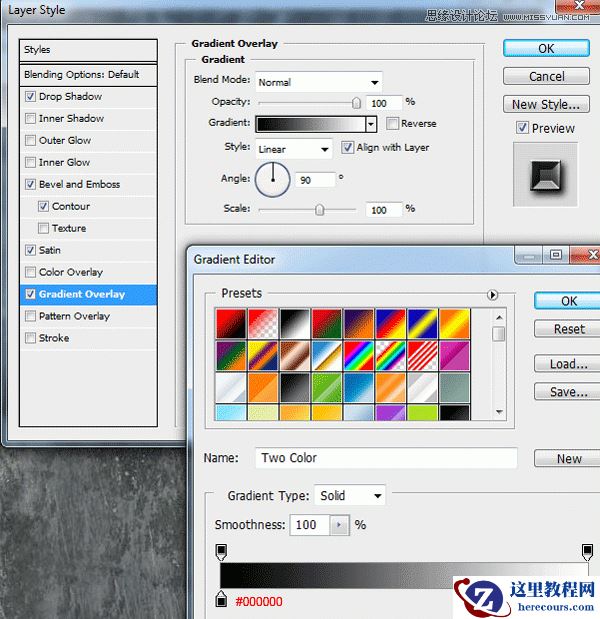This screenshot has width=600, height=619.
Task: Open the Presets flyout menu arrow
Action: (x=492, y=294)
